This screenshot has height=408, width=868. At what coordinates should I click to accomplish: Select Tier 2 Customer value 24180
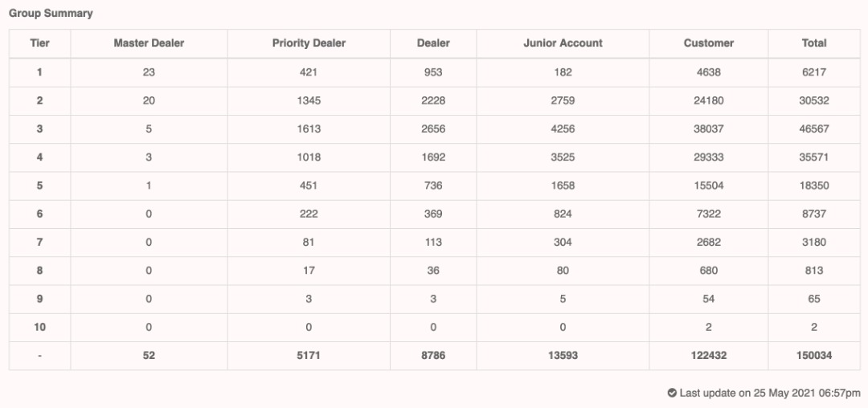coord(709,100)
